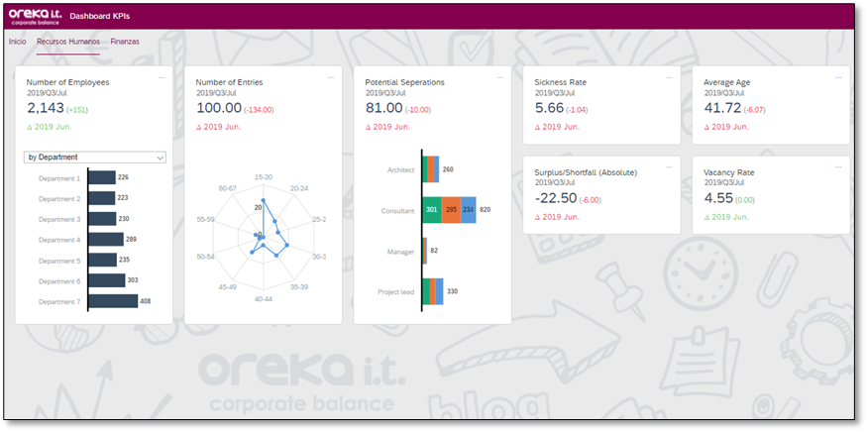The width and height of the screenshot is (868, 432).
Task: Click the 41.72 average age value
Action: pyautogui.click(x=722, y=109)
